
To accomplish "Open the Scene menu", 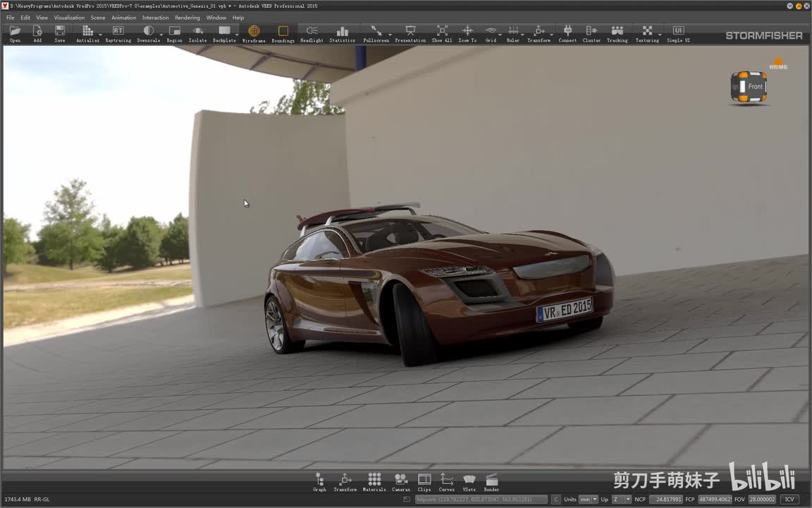I will pos(98,18).
